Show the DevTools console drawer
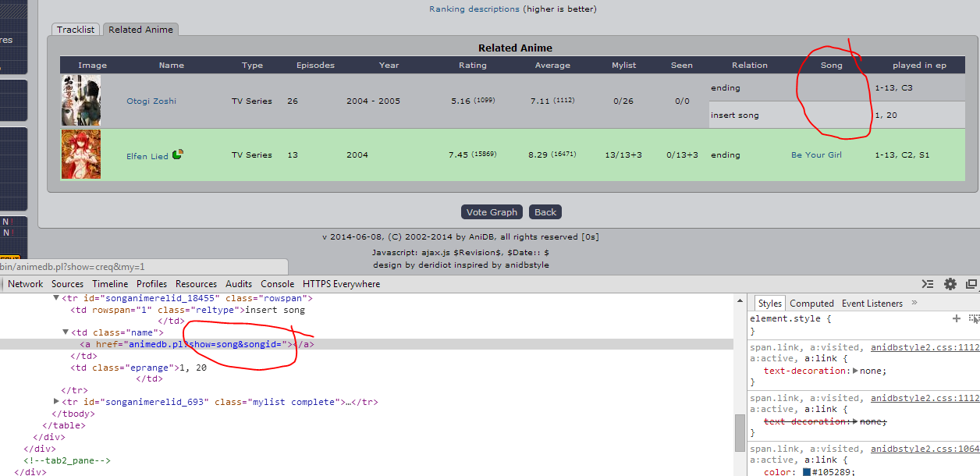Image resolution: width=980 pixels, height=476 pixels. pyautogui.click(x=927, y=284)
